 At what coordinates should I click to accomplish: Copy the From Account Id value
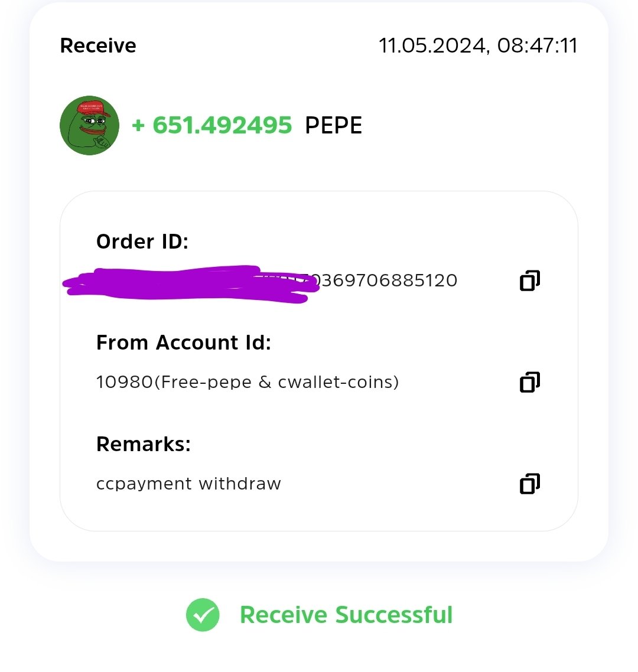(x=529, y=382)
